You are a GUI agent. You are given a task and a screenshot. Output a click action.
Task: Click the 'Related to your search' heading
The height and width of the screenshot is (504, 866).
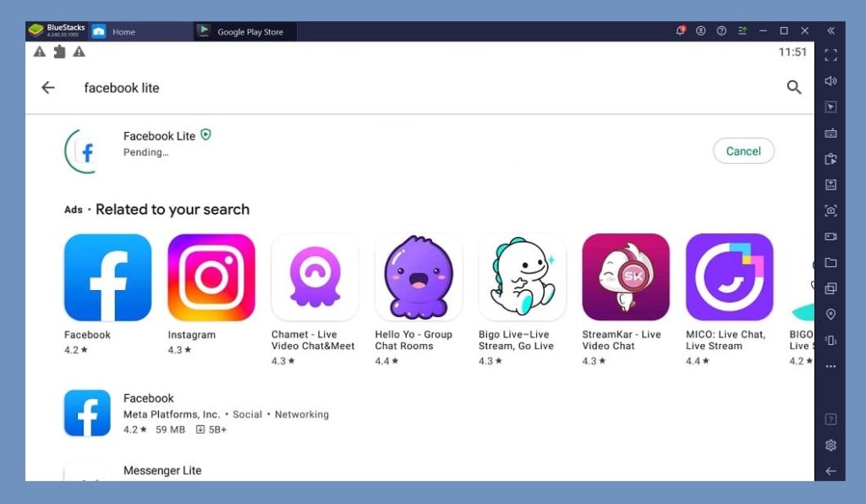[x=173, y=209]
